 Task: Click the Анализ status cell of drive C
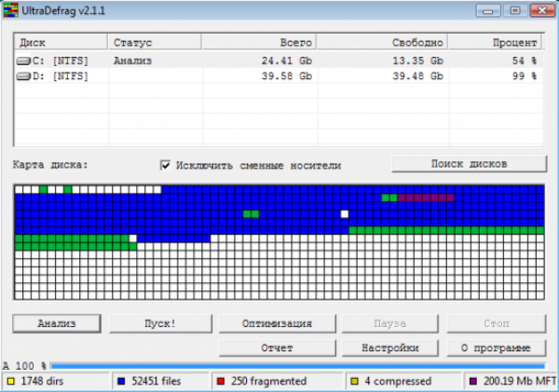coord(132,61)
